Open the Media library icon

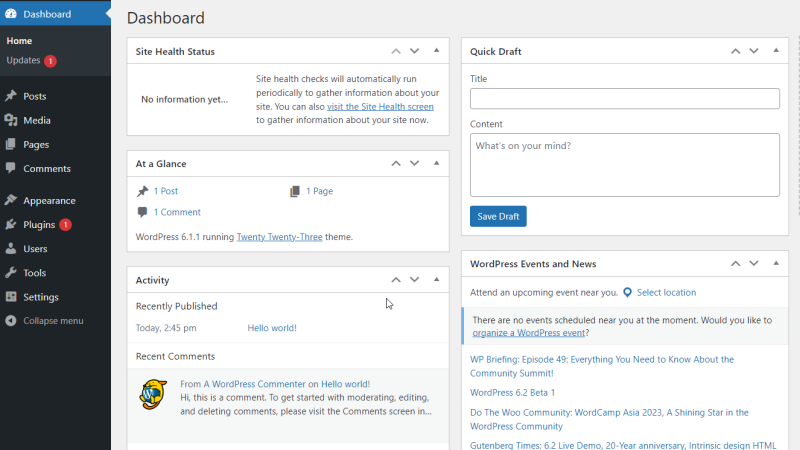11,120
